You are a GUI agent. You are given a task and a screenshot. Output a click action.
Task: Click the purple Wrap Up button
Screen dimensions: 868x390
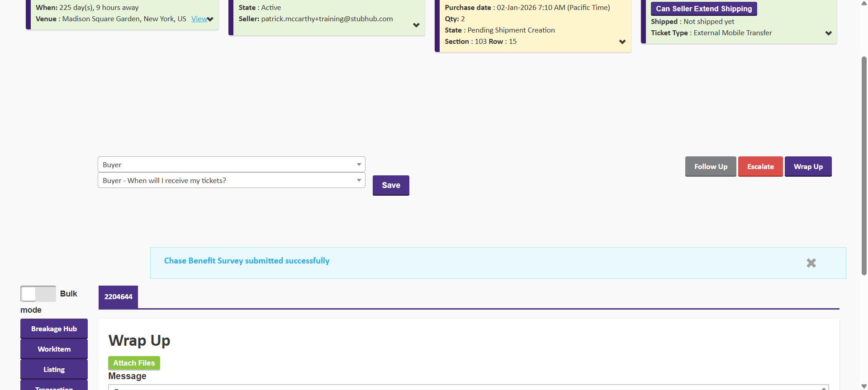pos(808,166)
